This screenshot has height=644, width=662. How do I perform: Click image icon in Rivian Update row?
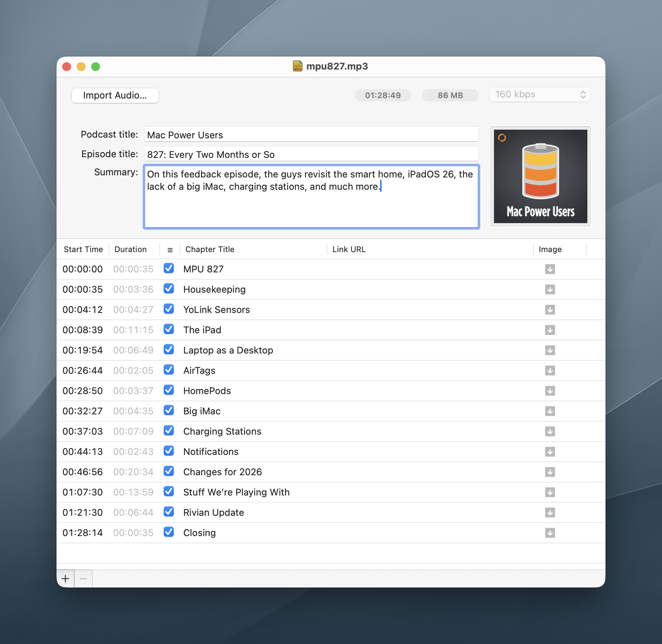pos(550,513)
